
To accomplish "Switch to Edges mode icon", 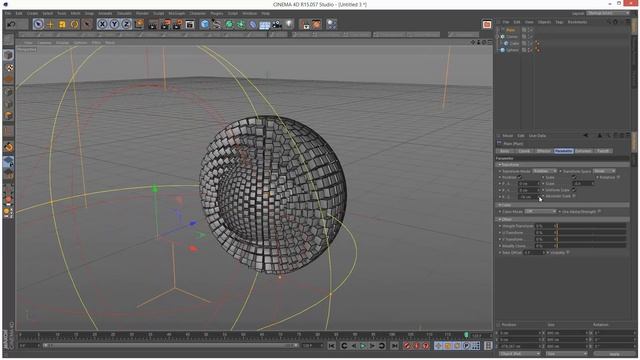I will click(x=9, y=104).
